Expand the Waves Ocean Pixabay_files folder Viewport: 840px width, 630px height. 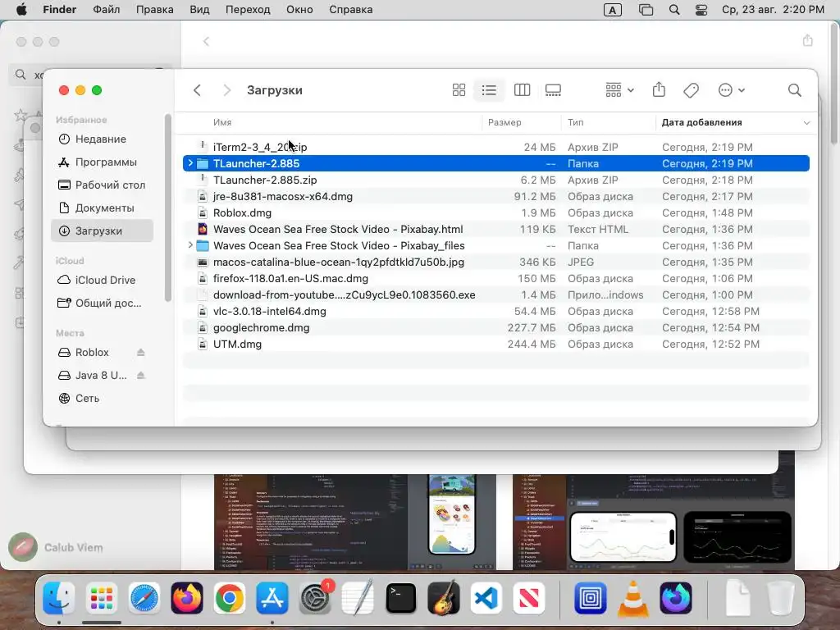[190, 245]
